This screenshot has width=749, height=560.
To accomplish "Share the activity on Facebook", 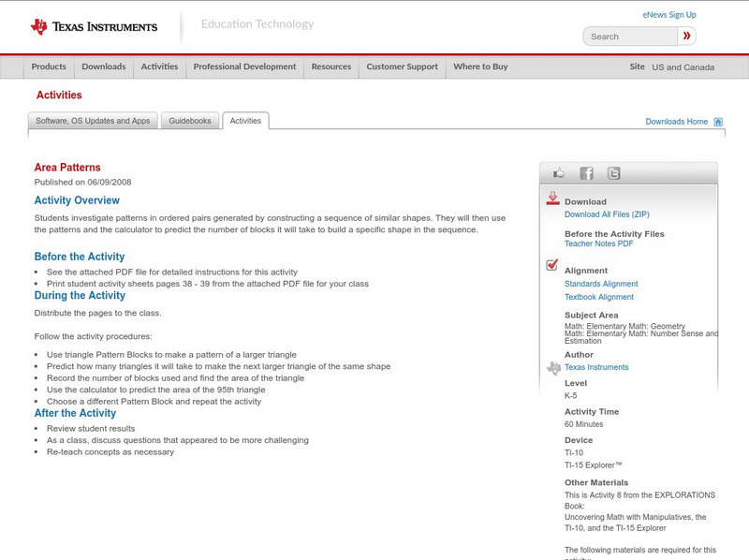I will (586, 173).
